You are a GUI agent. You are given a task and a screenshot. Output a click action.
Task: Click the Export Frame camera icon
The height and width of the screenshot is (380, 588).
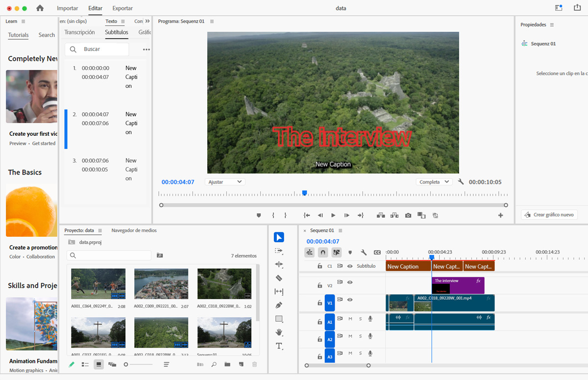[408, 215]
